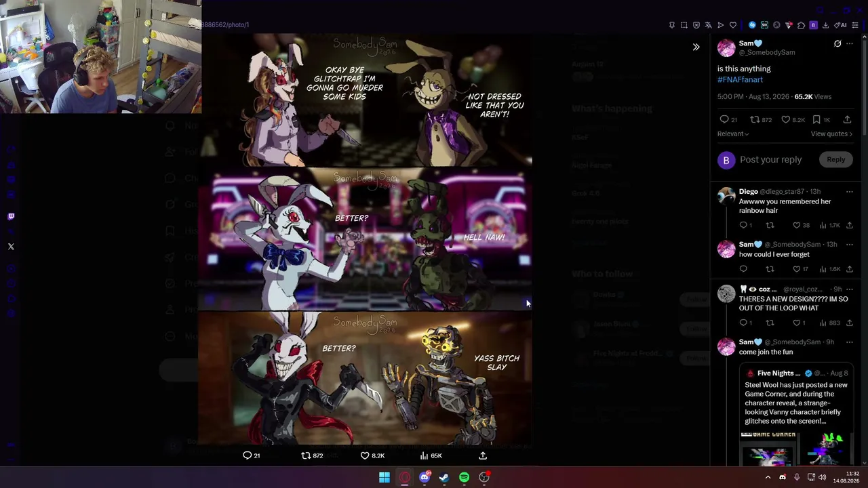Open the Windows Start button
Viewport: 868px width, 488px height.
(x=384, y=477)
